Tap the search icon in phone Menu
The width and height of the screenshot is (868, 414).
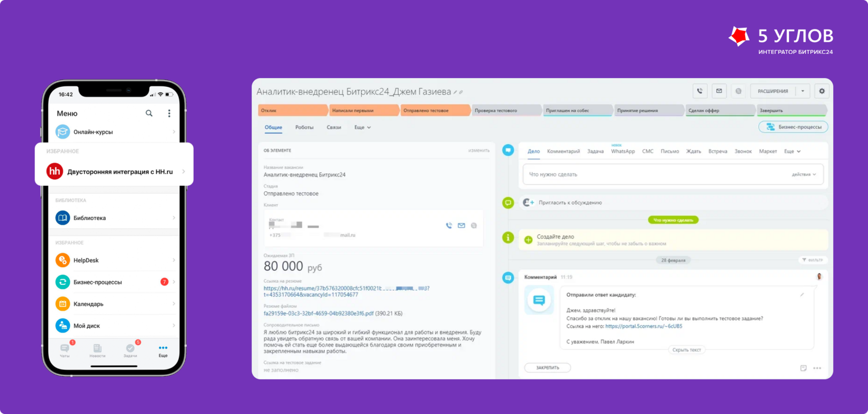click(149, 113)
